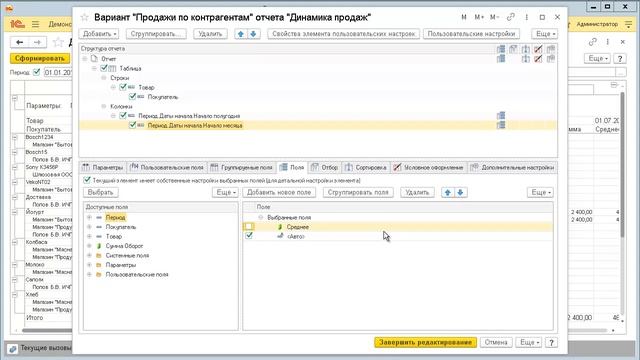Move selected field down in fields panel

click(x=460, y=192)
